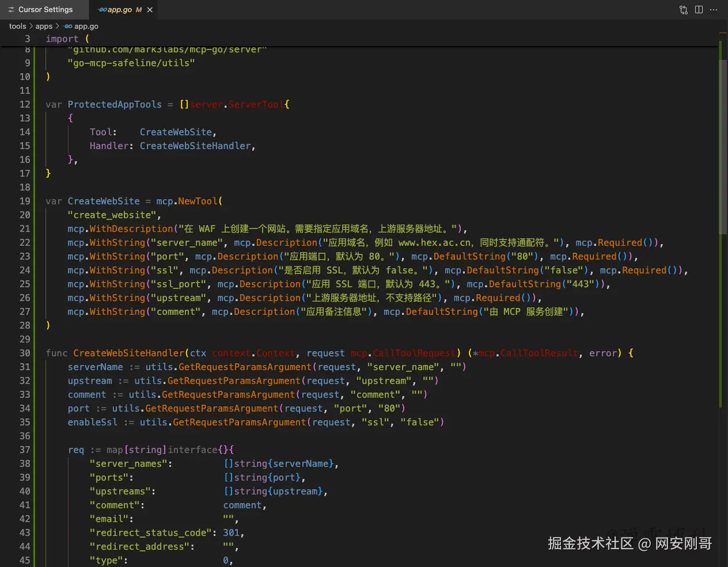
Task: Click the Go file icon in app.go tab
Action: 102,10
